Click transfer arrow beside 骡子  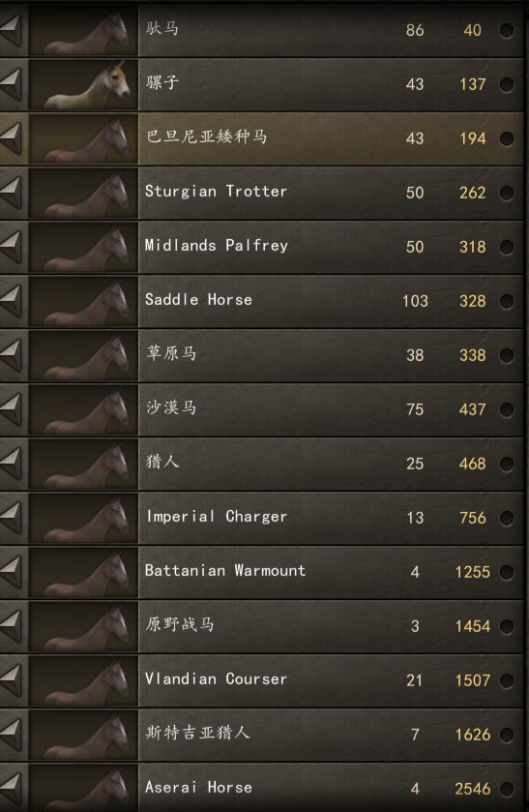11,84
